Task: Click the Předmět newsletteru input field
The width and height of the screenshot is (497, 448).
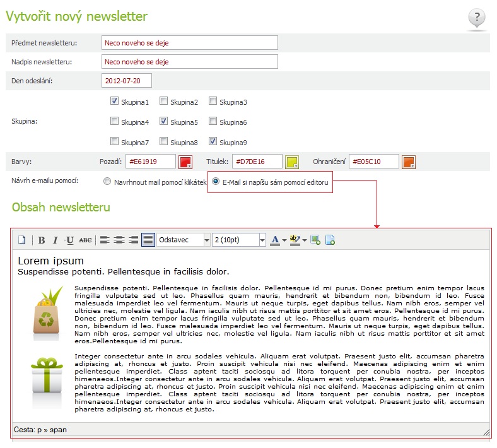Action: pos(190,43)
